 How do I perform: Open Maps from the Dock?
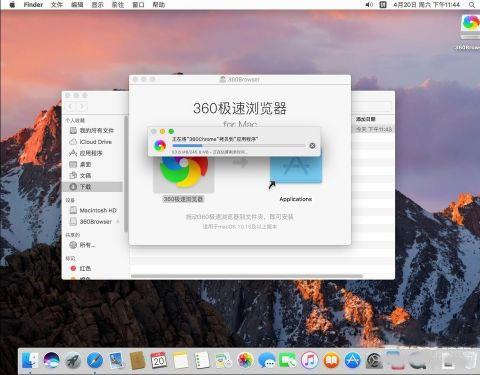pyautogui.click(x=224, y=361)
